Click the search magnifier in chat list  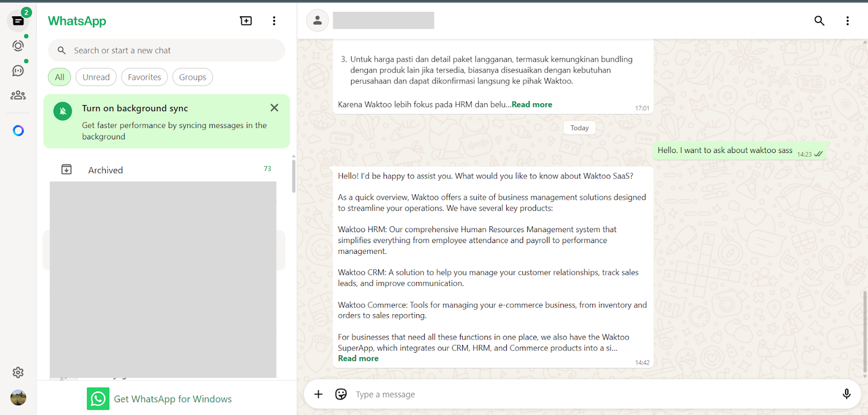point(62,50)
